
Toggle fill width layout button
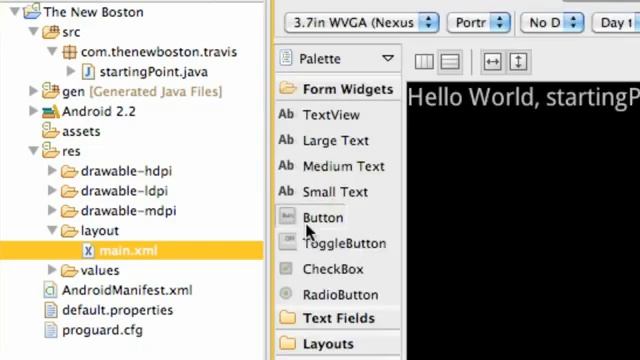click(x=492, y=62)
